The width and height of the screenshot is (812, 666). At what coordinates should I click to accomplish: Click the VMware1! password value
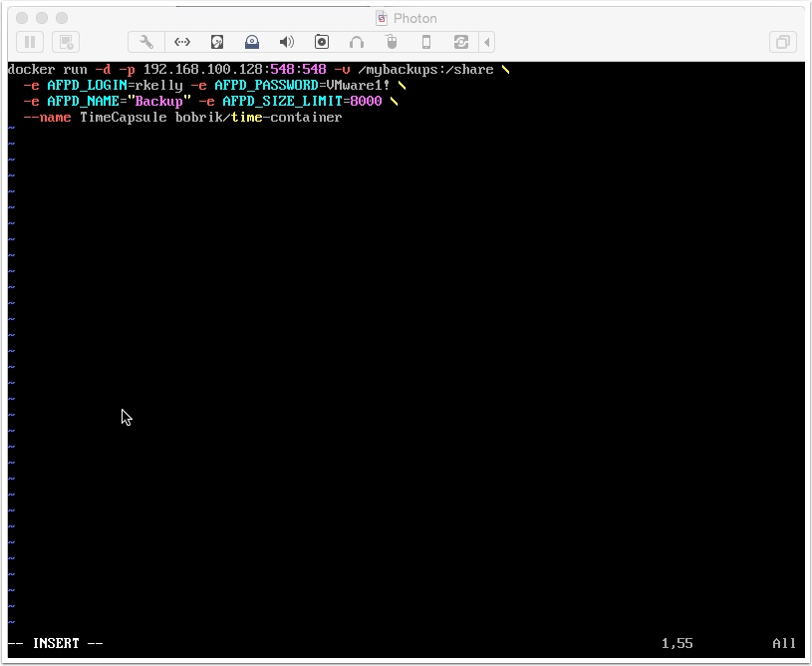click(358, 86)
